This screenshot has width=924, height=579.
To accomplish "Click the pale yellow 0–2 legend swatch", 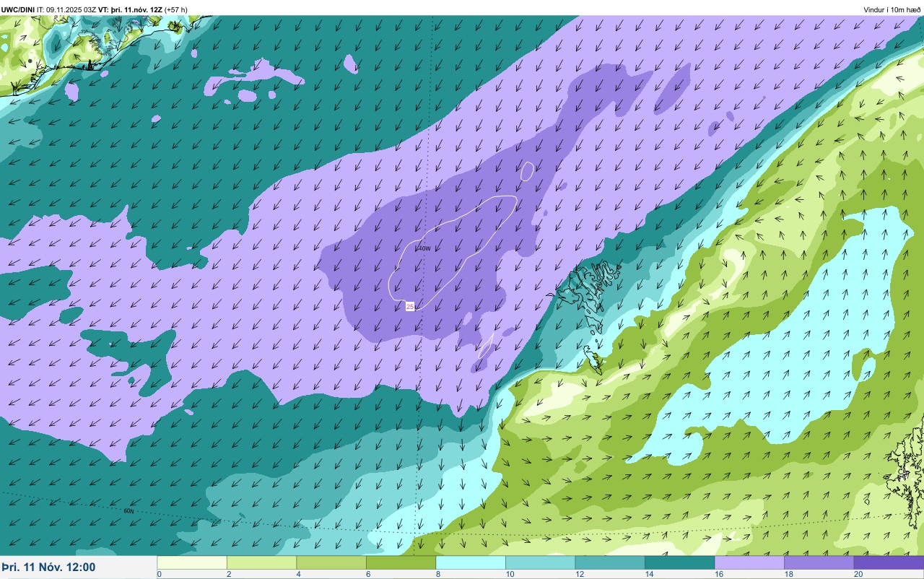I will click(192, 562).
